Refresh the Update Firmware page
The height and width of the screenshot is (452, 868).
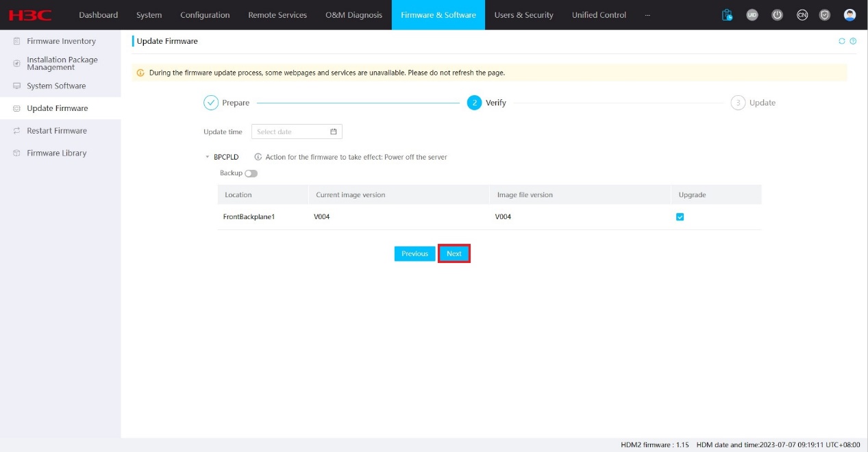pos(842,41)
